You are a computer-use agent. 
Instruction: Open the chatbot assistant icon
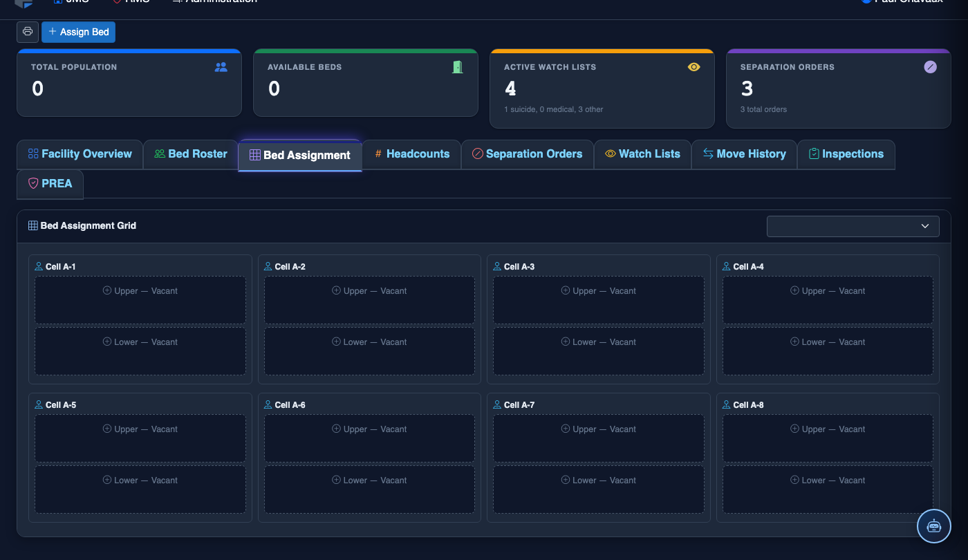(934, 526)
